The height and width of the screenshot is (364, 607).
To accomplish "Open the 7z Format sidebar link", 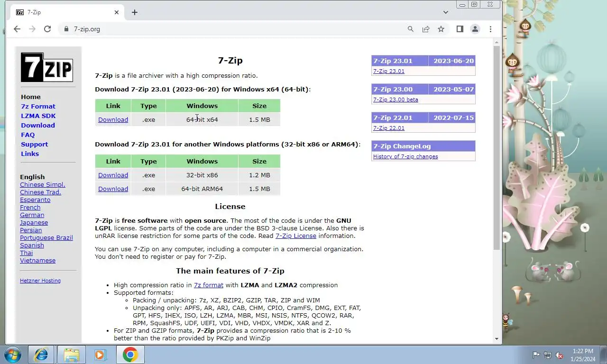I will (x=38, y=106).
